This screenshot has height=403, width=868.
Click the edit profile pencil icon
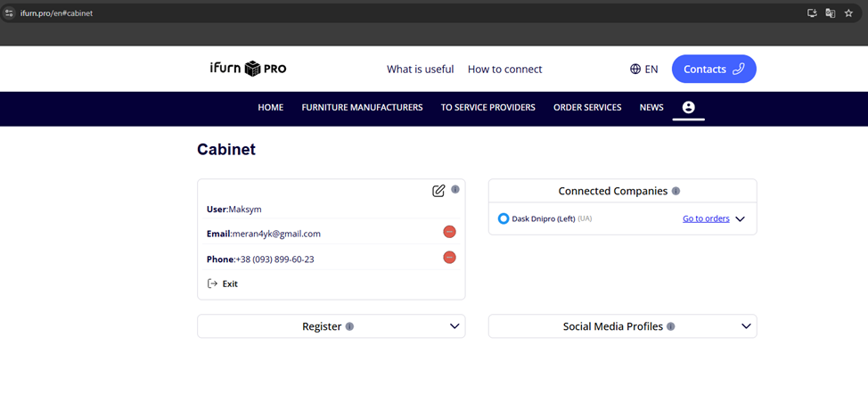tap(438, 191)
